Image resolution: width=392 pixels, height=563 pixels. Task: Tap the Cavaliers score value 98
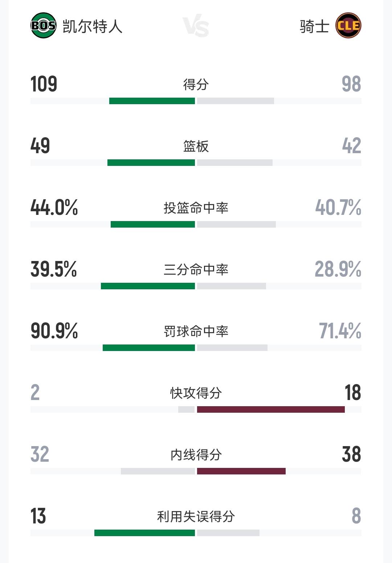pyautogui.click(x=351, y=84)
